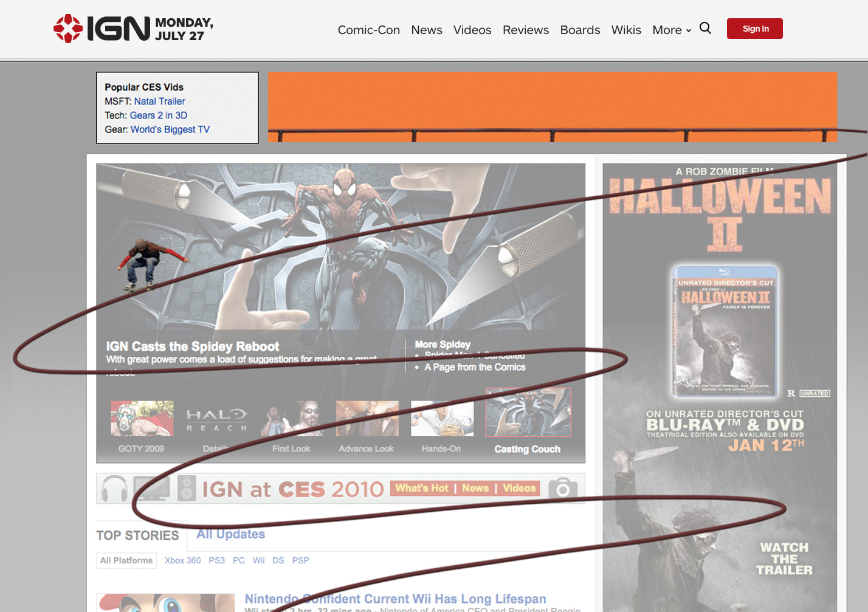Viewport: 868px width, 612px height.
Task: Select Casting Couch thumbnail
Action: coord(528,412)
